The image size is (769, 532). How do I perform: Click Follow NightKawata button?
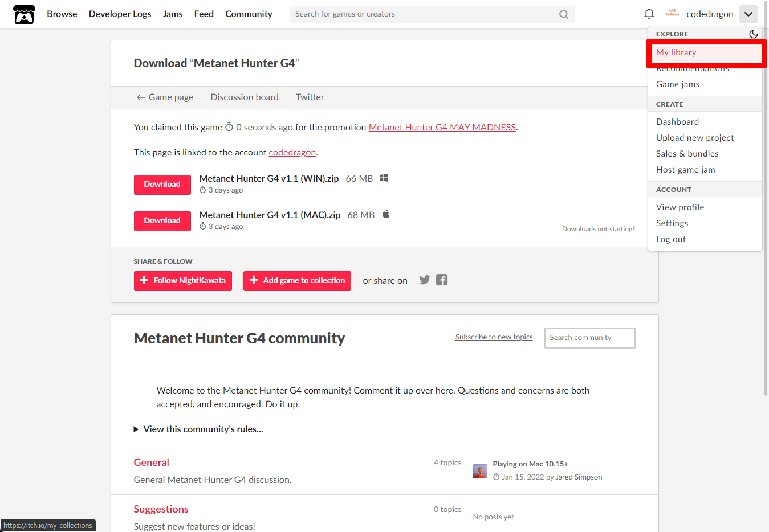click(183, 281)
